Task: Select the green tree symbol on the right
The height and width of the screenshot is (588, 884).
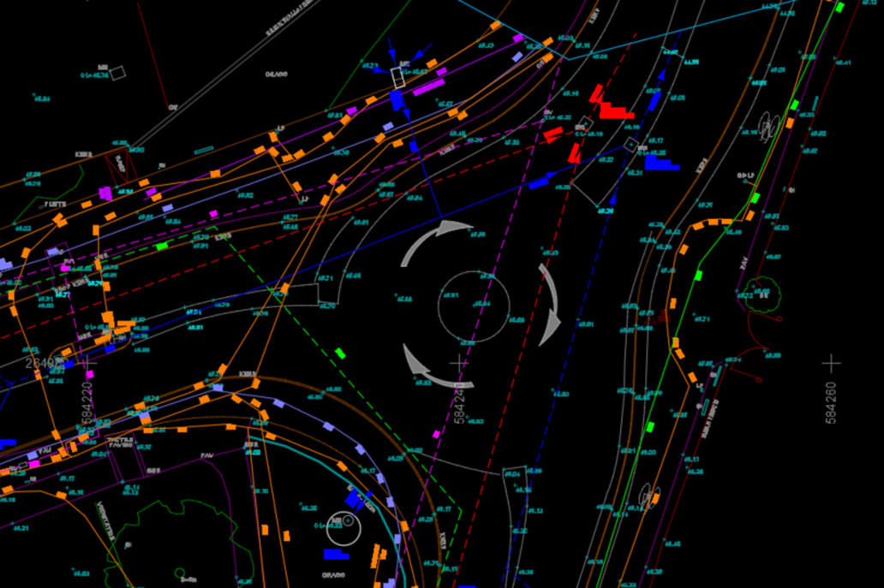Action: click(762, 294)
